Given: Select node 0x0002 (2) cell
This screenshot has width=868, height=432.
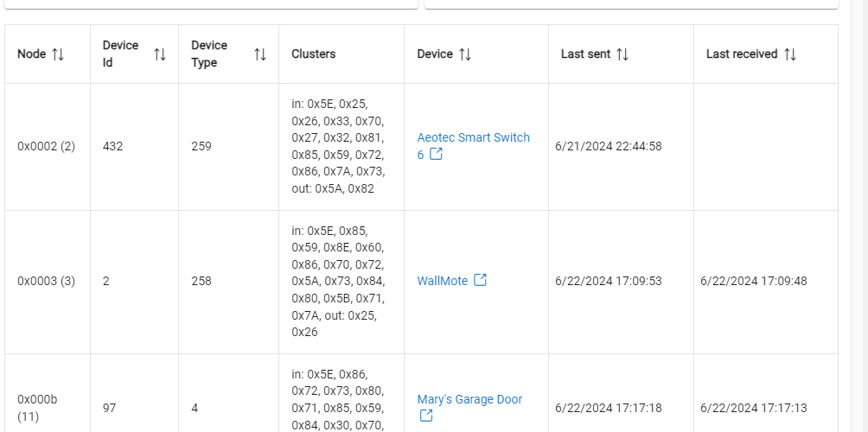Looking at the screenshot, I should point(47,146).
